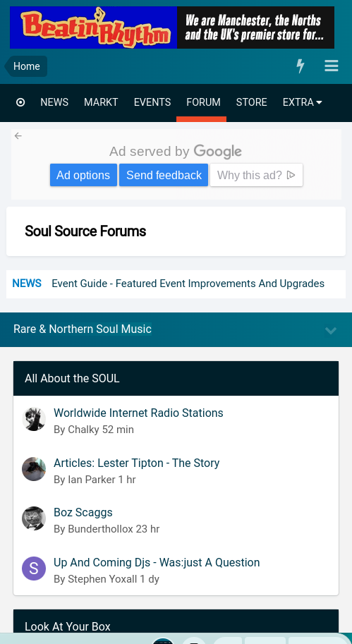The image size is (352, 644).
Task: Open Ian Parker's avatar
Action: click(34, 469)
